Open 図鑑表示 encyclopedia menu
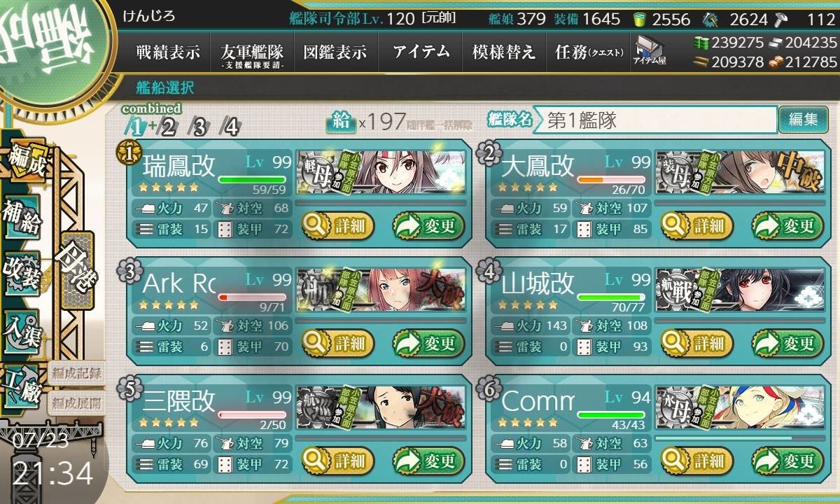Screen dimensions: 840x504 point(335,52)
